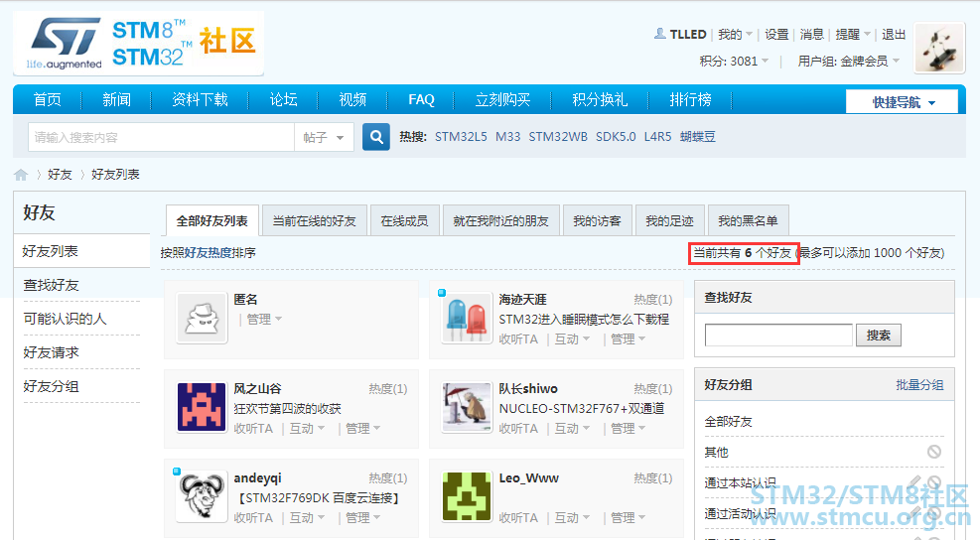
Task: Focus the main search input field
Action: tap(161, 138)
